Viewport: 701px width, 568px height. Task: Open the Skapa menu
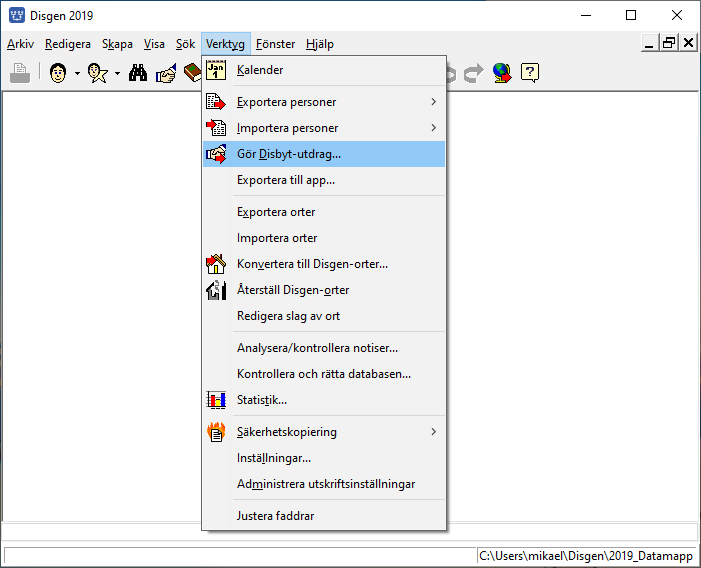[x=117, y=44]
